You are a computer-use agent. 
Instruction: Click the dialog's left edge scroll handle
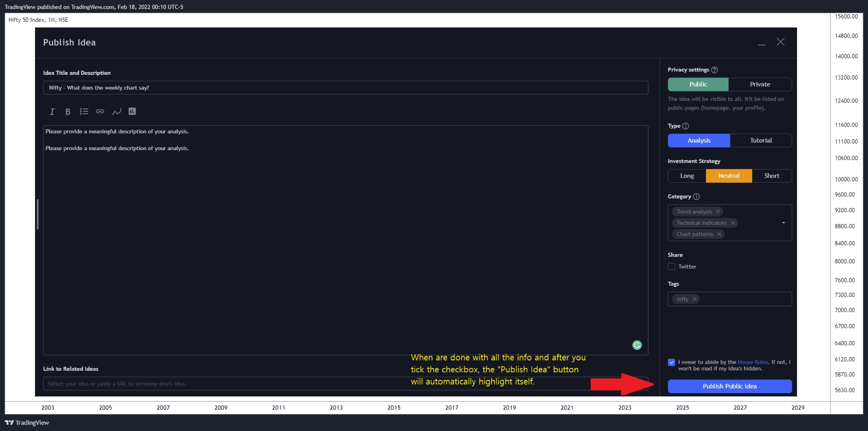click(x=37, y=215)
